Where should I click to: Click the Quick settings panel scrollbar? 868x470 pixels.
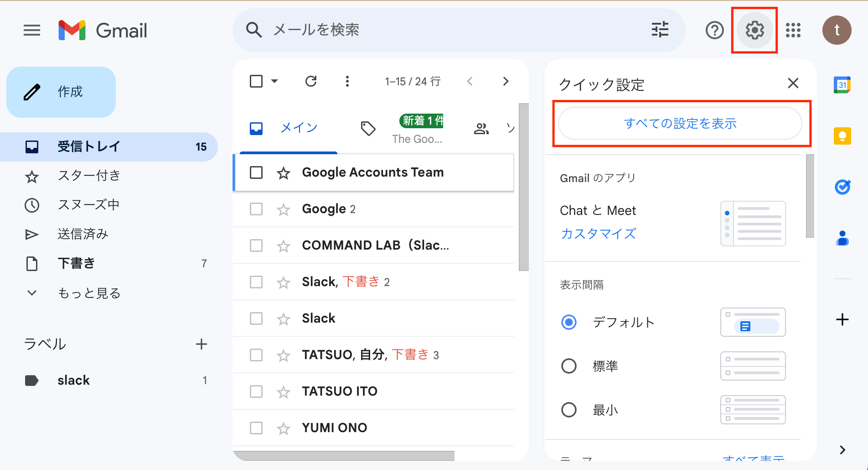tap(810, 196)
